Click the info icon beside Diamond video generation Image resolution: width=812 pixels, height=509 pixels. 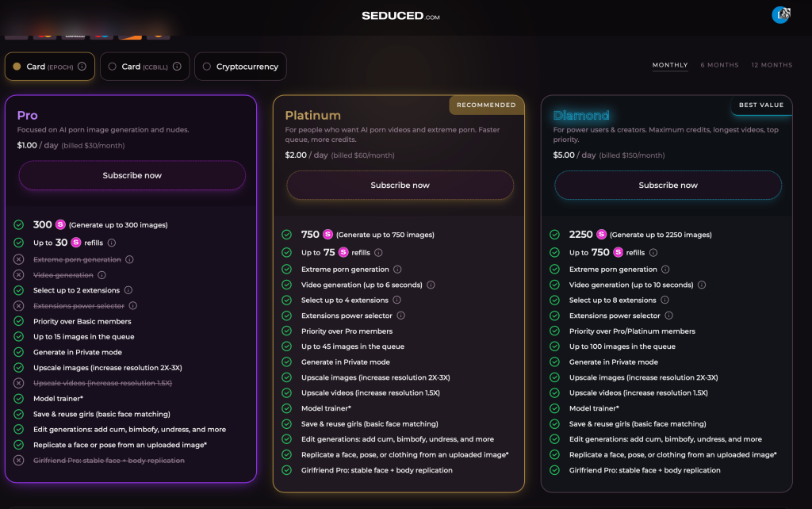[701, 285]
